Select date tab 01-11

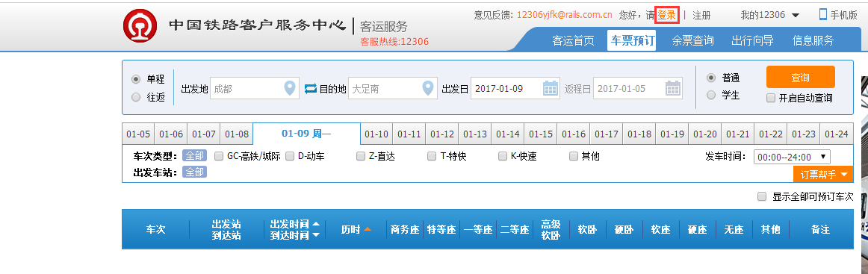click(x=409, y=134)
